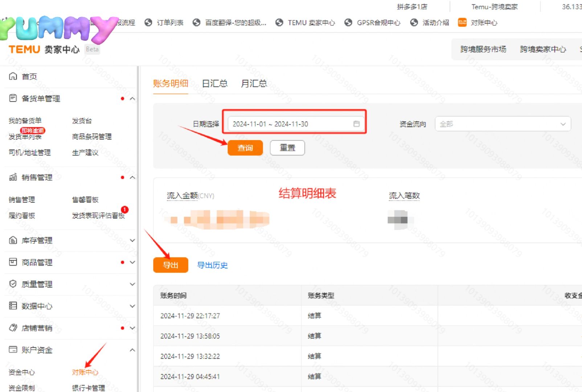Open 发货单列表 in the sidebar
Image resolution: width=582 pixels, height=392 pixels.
tap(25, 136)
